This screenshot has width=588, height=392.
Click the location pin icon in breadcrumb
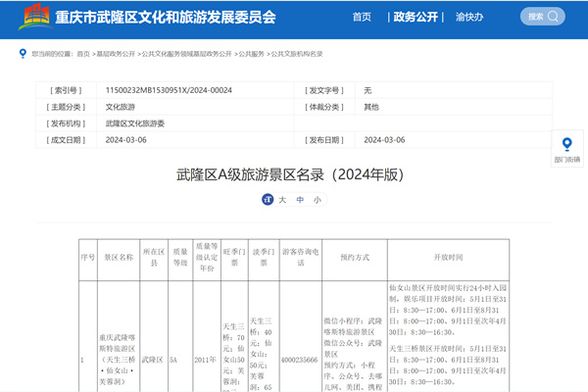[23, 54]
